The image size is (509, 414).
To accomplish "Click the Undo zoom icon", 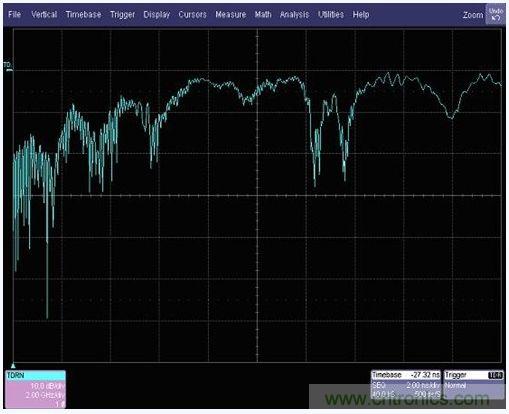I will (x=495, y=14).
